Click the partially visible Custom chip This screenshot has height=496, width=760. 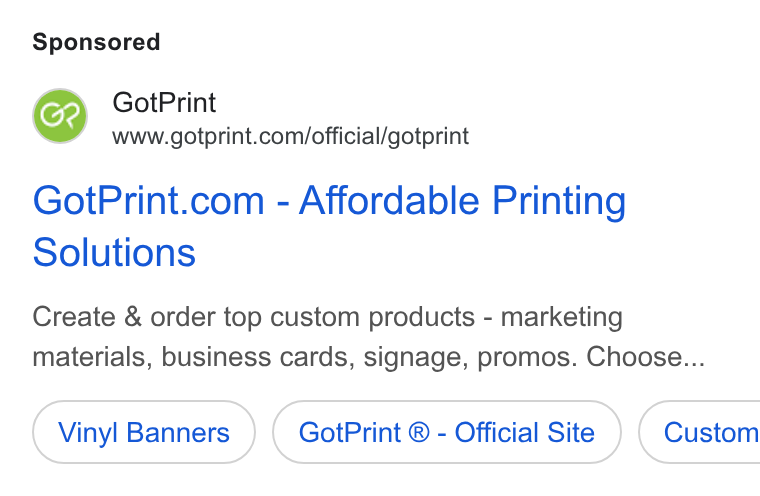(x=699, y=432)
